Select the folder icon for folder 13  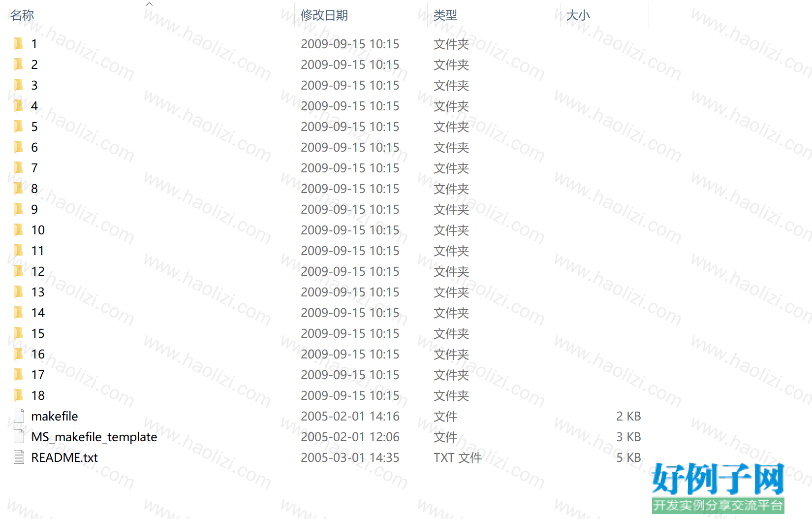pyautogui.click(x=18, y=292)
